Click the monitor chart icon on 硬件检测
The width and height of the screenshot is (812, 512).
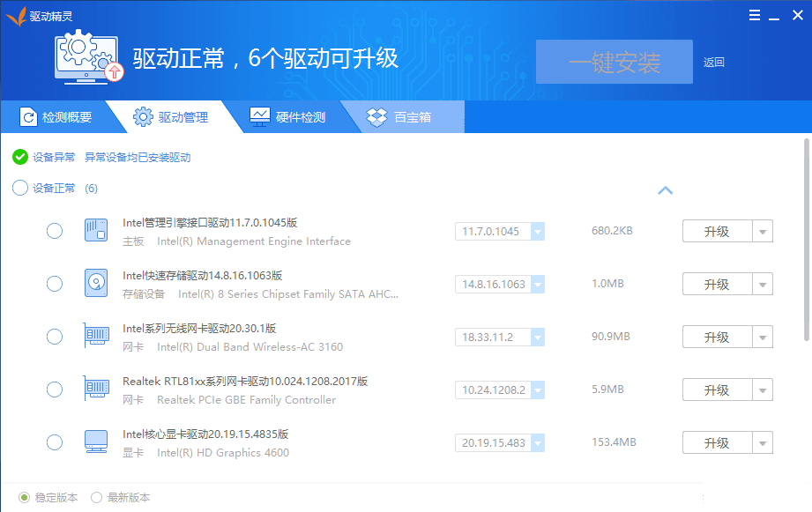tap(260, 117)
